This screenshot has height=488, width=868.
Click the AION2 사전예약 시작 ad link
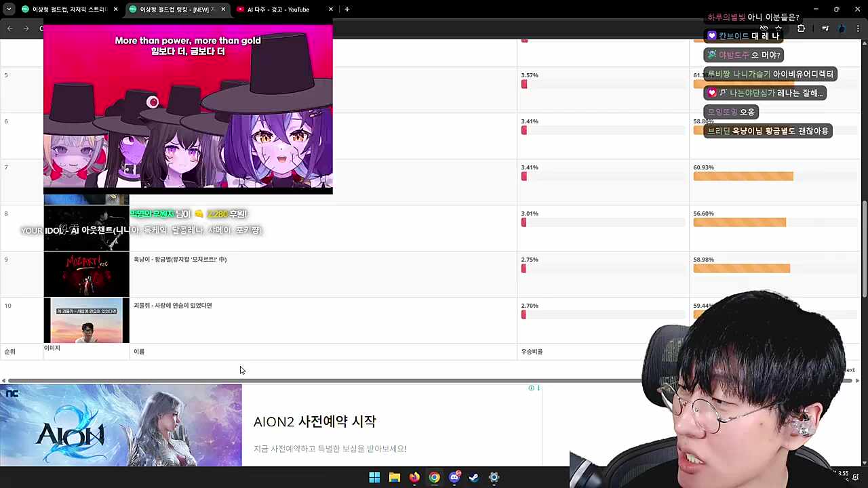tap(315, 421)
